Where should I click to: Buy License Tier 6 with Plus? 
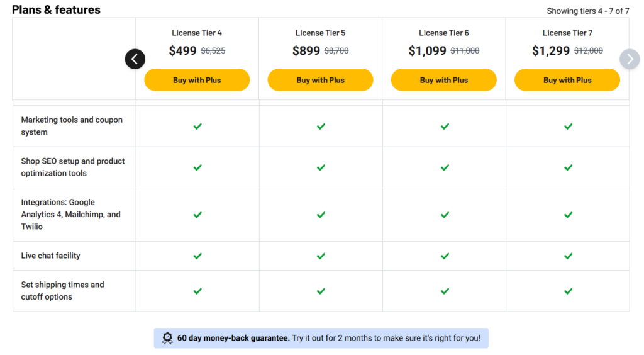pos(443,80)
